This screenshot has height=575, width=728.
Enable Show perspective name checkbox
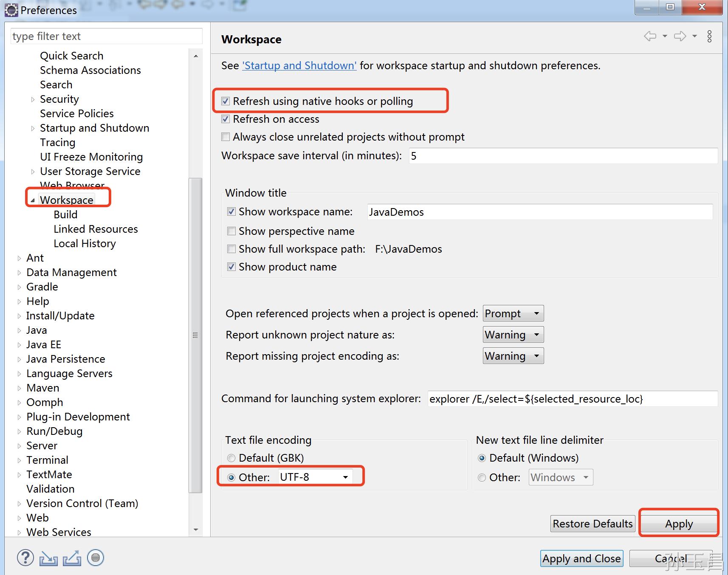[231, 231]
